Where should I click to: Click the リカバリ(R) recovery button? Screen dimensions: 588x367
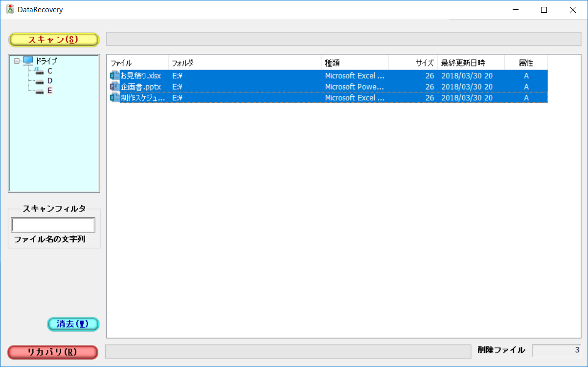pyautogui.click(x=53, y=352)
